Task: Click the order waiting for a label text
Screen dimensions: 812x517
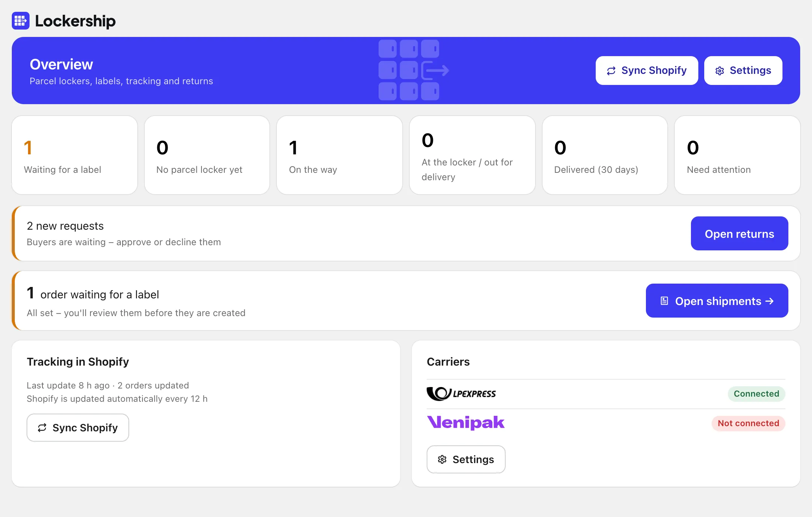Action: pos(100,295)
